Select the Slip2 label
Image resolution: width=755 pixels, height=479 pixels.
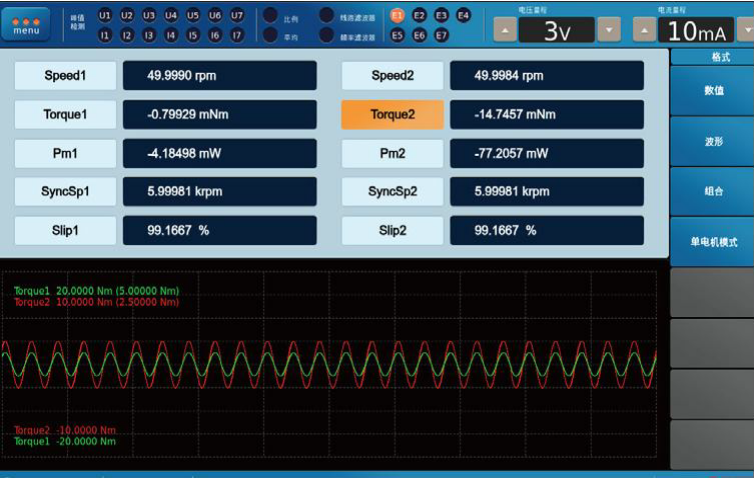coord(392,231)
